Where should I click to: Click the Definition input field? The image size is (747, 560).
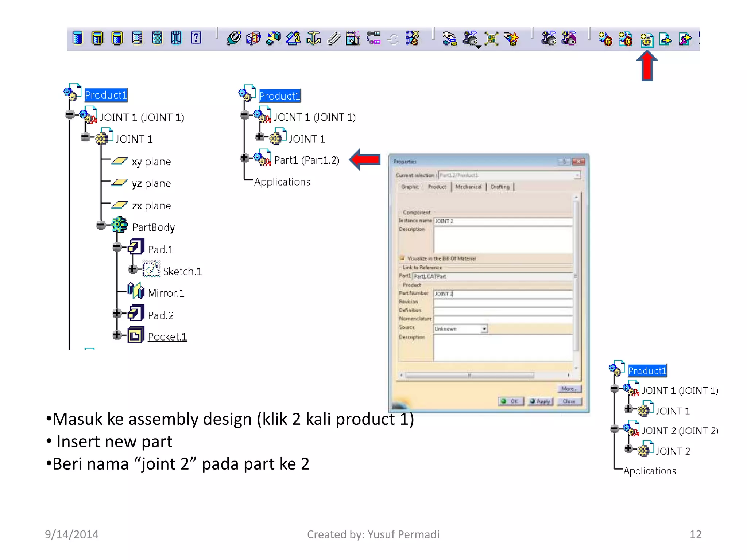503,311
